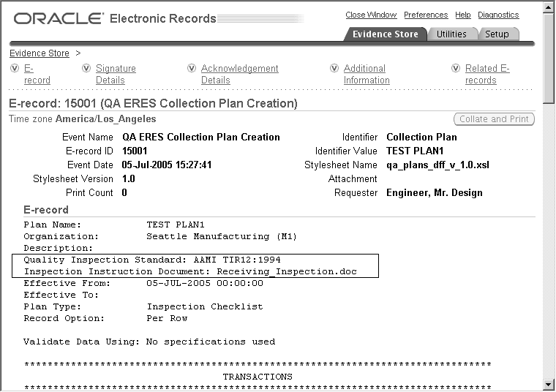Click the Signature Details anchor arrow icon
This screenshot has height=392, width=556.
coord(86,68)
